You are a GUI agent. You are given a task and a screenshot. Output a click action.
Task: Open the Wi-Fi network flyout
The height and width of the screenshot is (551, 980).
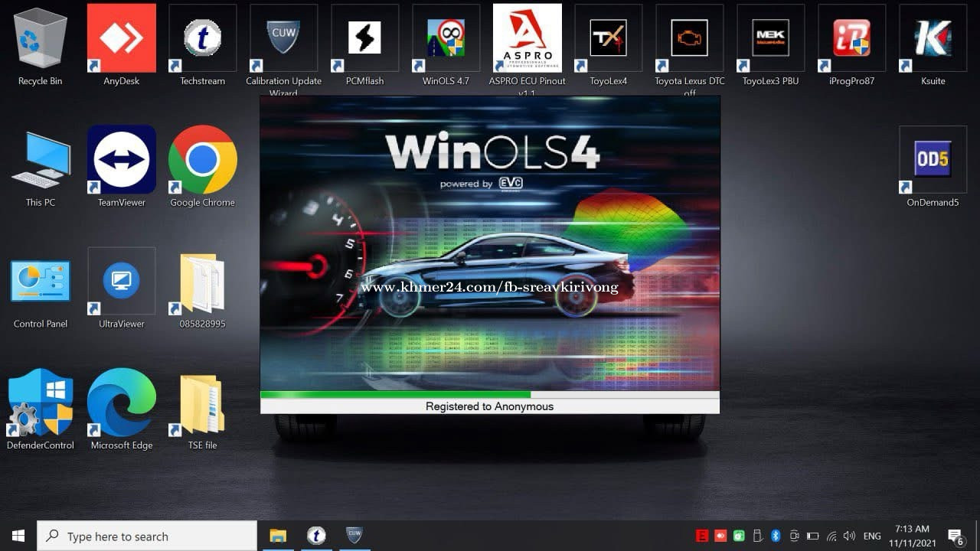(x=831, y=536)
